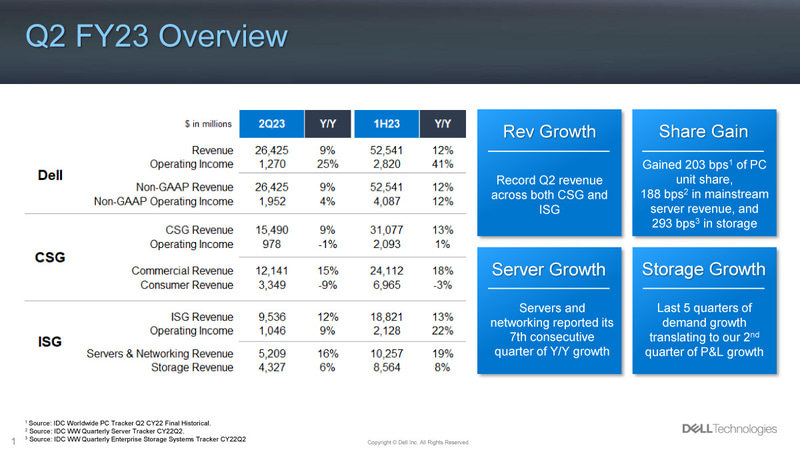The image size is (800, 450).
Task: Click the -1% Y/Y value
Action: (x=328, y=244)
